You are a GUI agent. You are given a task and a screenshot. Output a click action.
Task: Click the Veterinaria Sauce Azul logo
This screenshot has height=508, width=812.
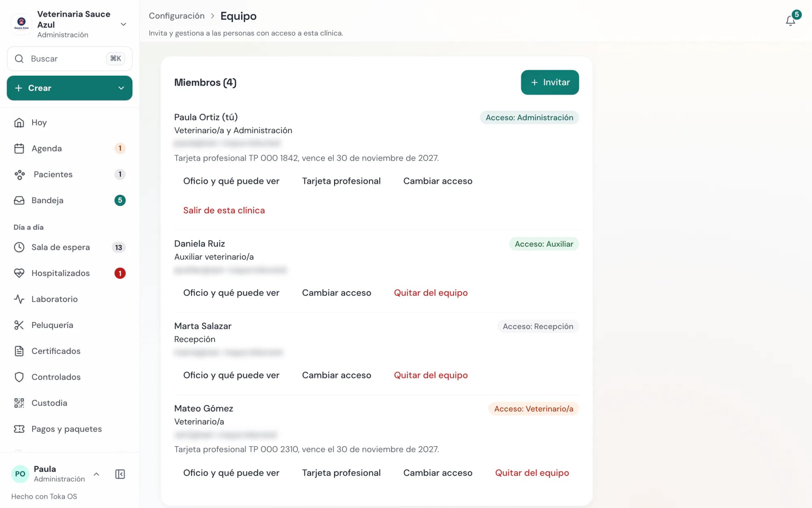22,24
